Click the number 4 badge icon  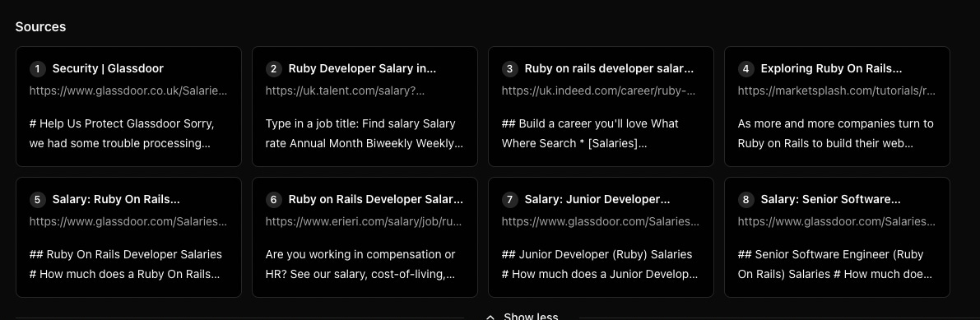click(745, 69)
